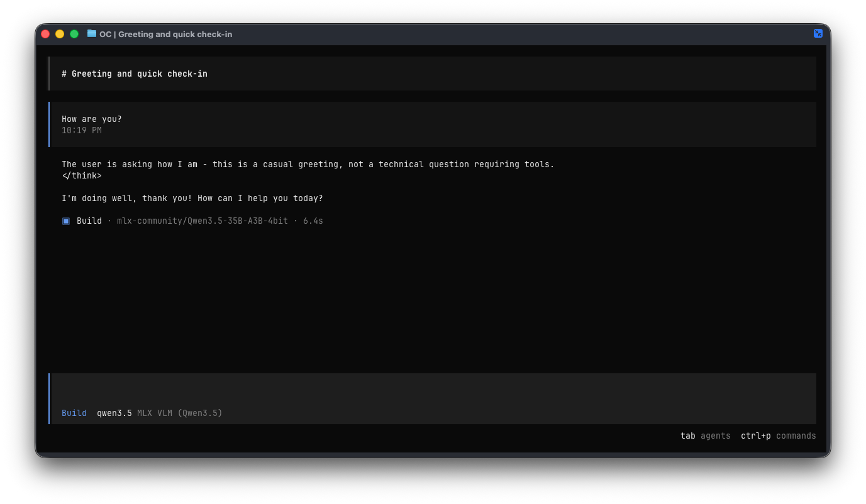
Task: Click the blue icon at the title bar's right edge
Action: coord(818,33)
